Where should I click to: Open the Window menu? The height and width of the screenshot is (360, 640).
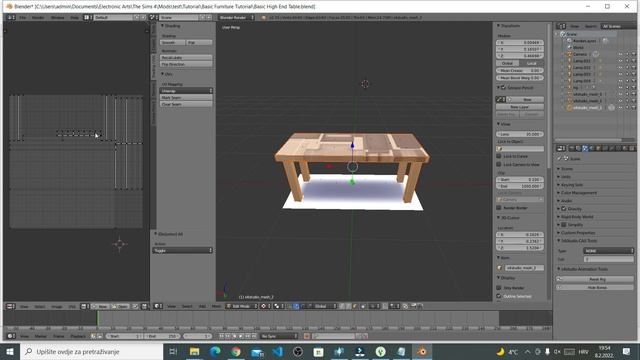[58, 18]
